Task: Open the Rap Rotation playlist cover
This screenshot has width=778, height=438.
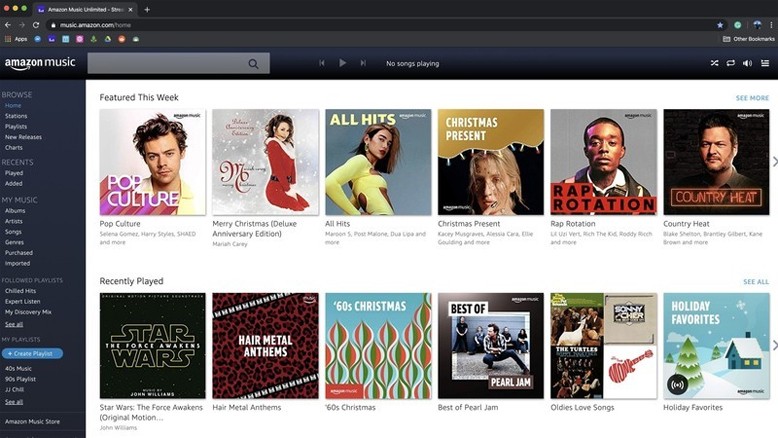Action: [x=603, y=162]
